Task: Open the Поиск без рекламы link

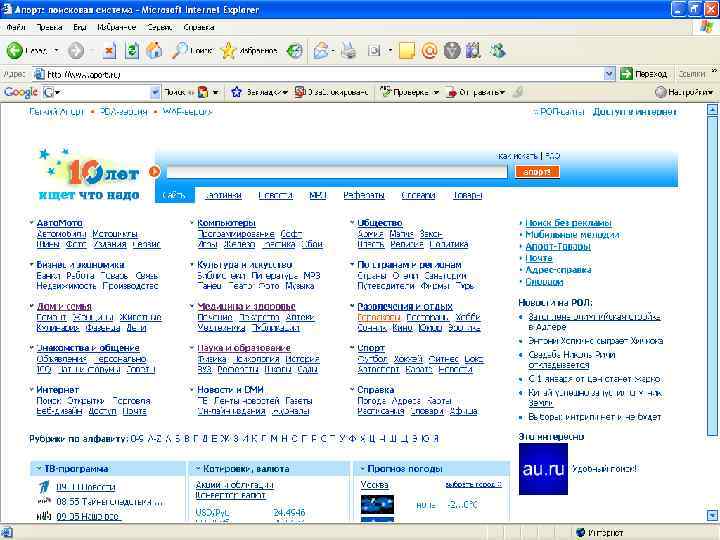Action: point(568,223)
